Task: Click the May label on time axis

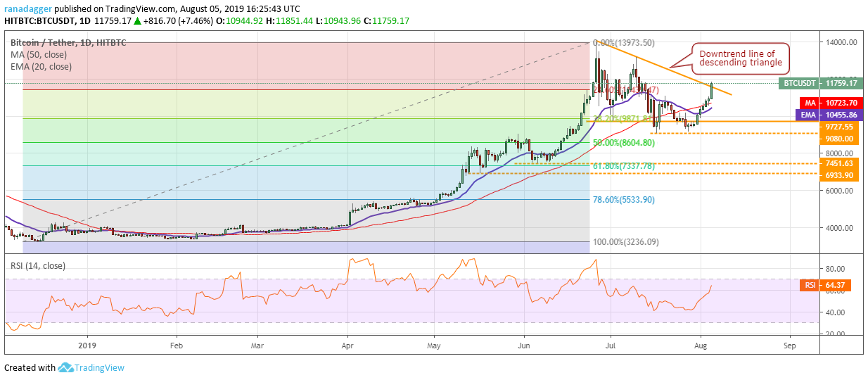Action: (x=435, y=347)
